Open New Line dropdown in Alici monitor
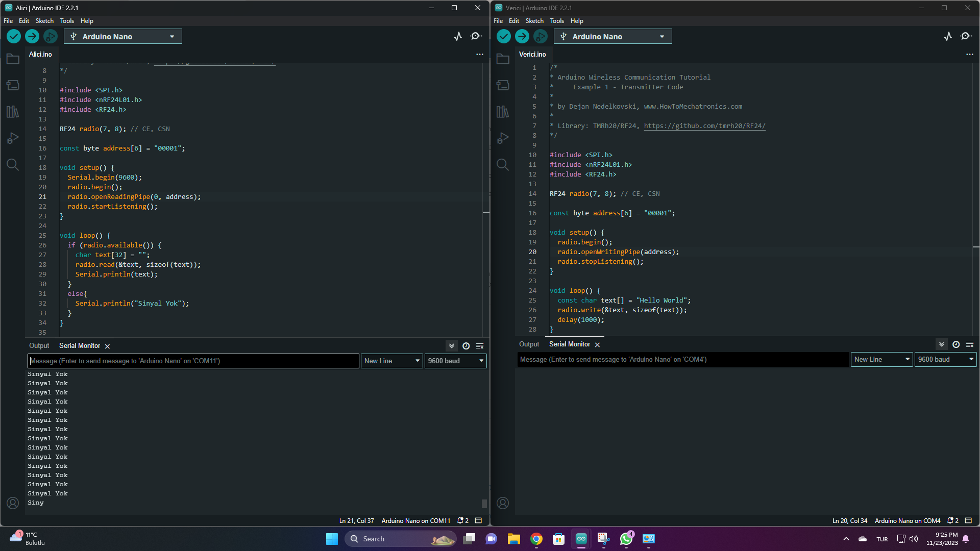The image size is (980, 551). click(x=392, y=361)
